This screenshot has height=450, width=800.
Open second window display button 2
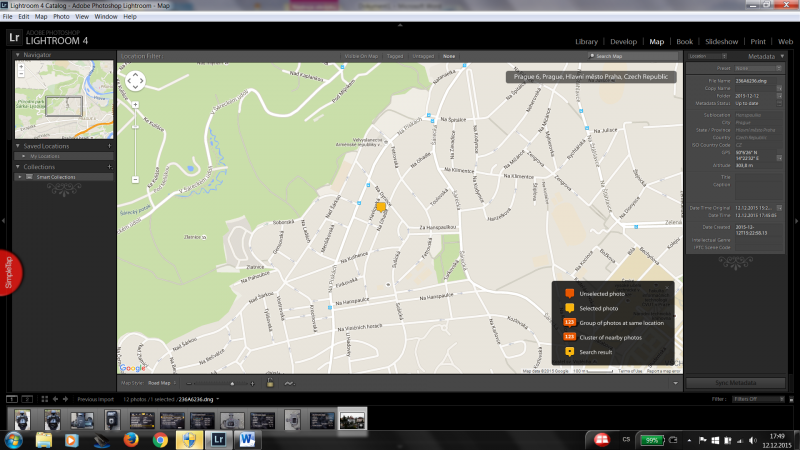pyautogui.click(x=27, y=399)
